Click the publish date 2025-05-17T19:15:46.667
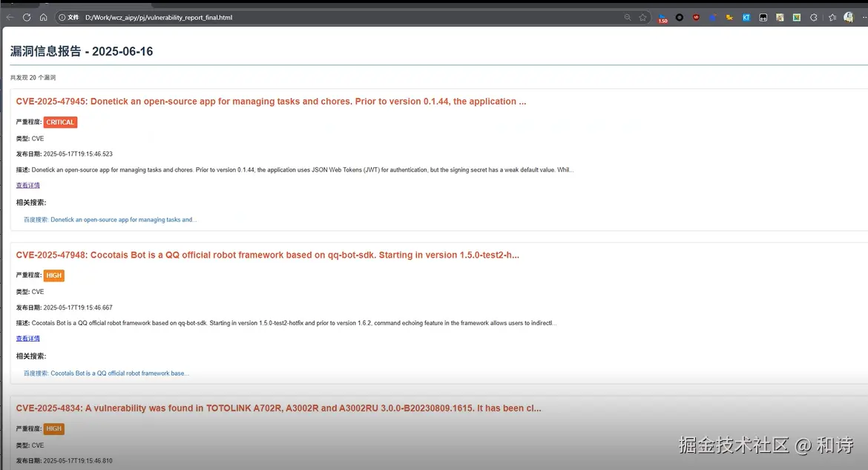Image resolution: width=868 pixels, height=470 pixels. tap(78, 307)
